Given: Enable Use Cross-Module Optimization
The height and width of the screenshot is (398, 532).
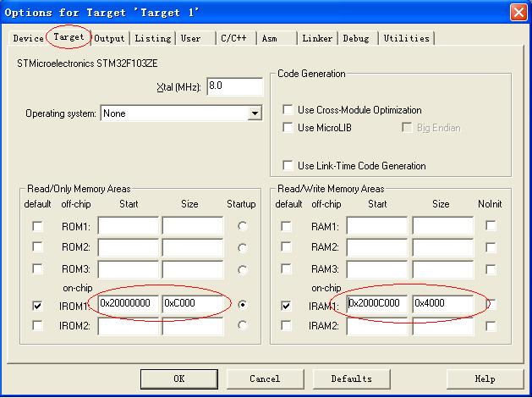Looking at the screenshot, I should click(288, 110).
